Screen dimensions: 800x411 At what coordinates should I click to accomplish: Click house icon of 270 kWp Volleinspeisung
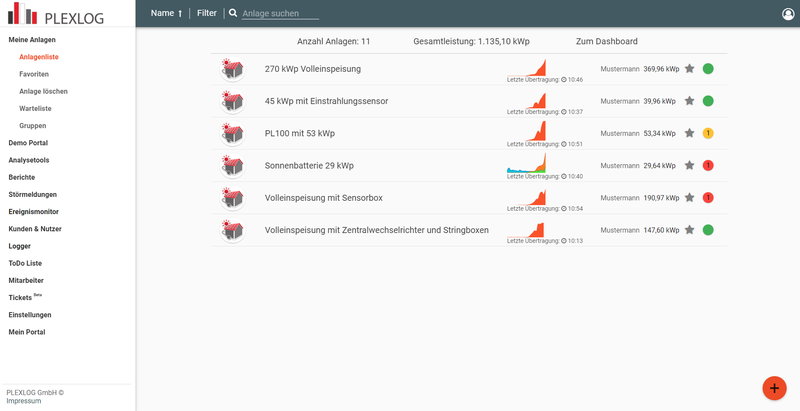click(x=233, y=69)
